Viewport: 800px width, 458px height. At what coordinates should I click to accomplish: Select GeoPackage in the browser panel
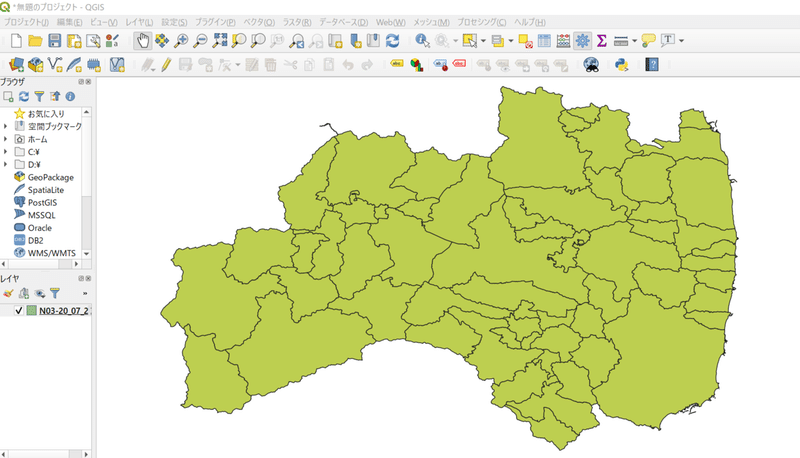click(51, 177)
